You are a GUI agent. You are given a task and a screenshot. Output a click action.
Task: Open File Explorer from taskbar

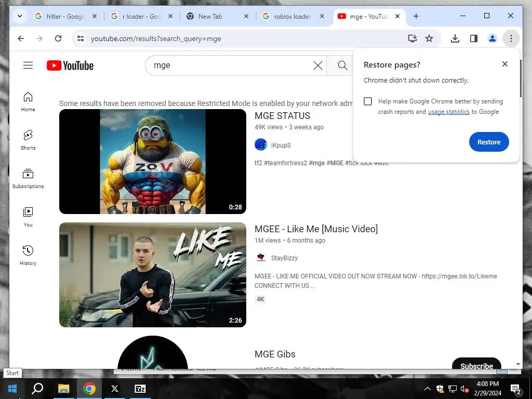(x=63, y=389)
